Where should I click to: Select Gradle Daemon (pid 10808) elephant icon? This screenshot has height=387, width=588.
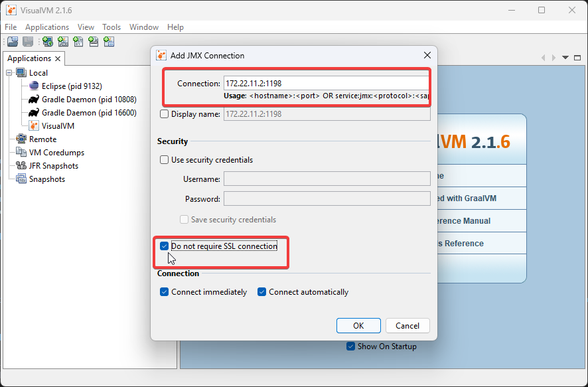(x=34, y=100)
